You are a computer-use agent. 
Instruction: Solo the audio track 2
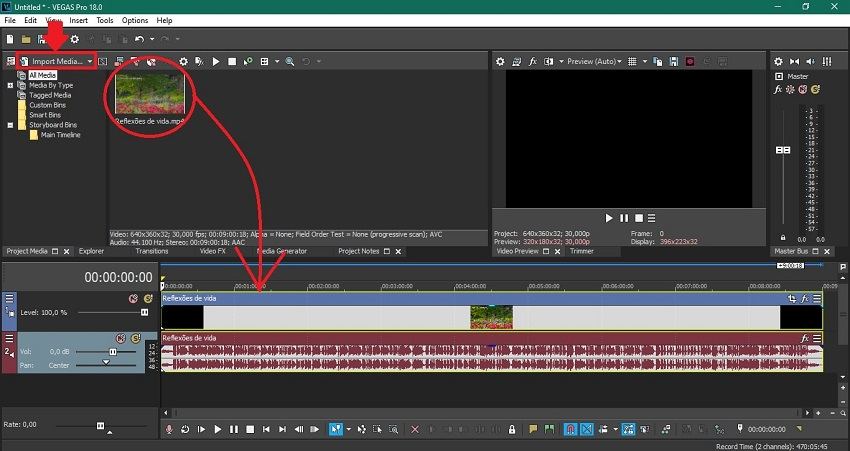tap(135, 338)
